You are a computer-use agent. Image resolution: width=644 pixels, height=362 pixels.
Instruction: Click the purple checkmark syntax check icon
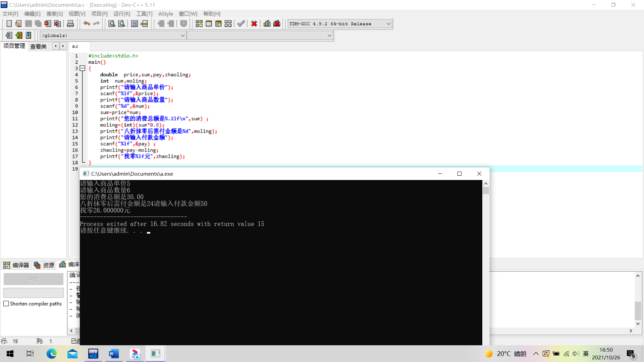241,24
